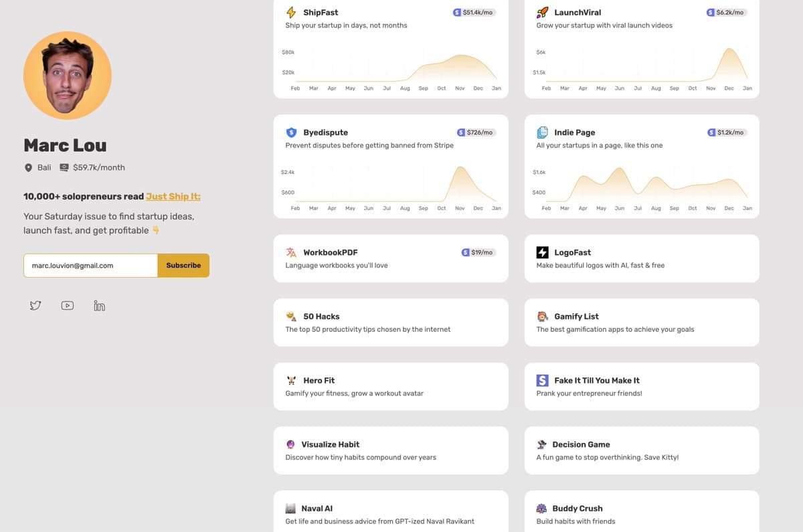Click the LaunchViral rocket icon

coord(543,12)
